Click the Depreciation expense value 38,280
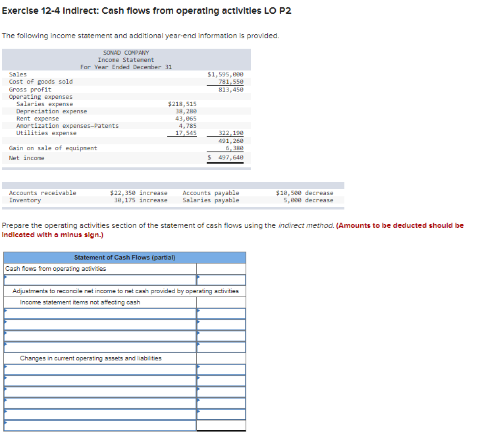 pos(186,111)
